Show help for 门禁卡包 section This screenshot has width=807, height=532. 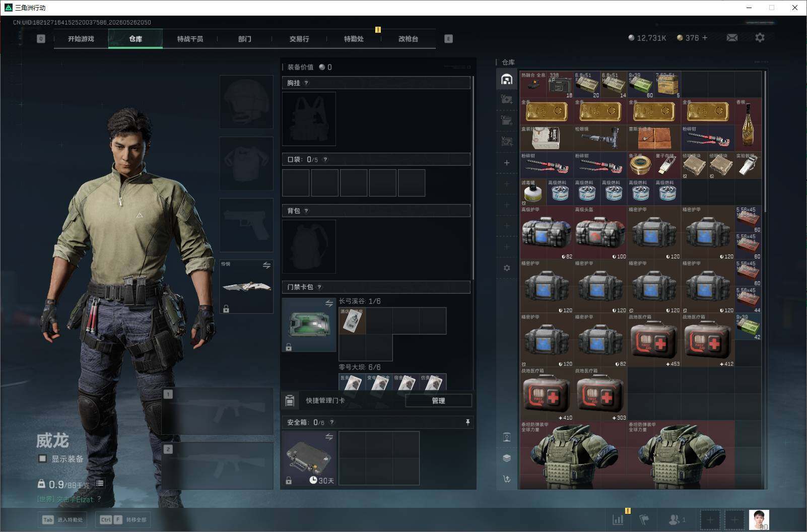[x=319, y=287]
